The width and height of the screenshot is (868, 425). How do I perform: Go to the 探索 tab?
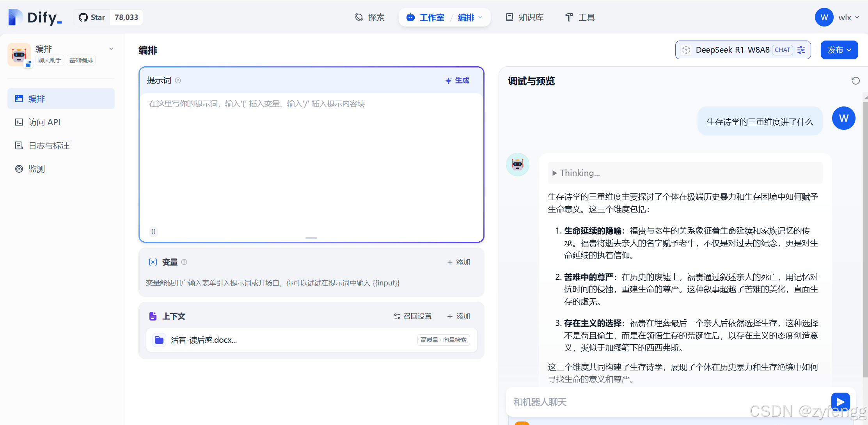(x=370, y=18)
